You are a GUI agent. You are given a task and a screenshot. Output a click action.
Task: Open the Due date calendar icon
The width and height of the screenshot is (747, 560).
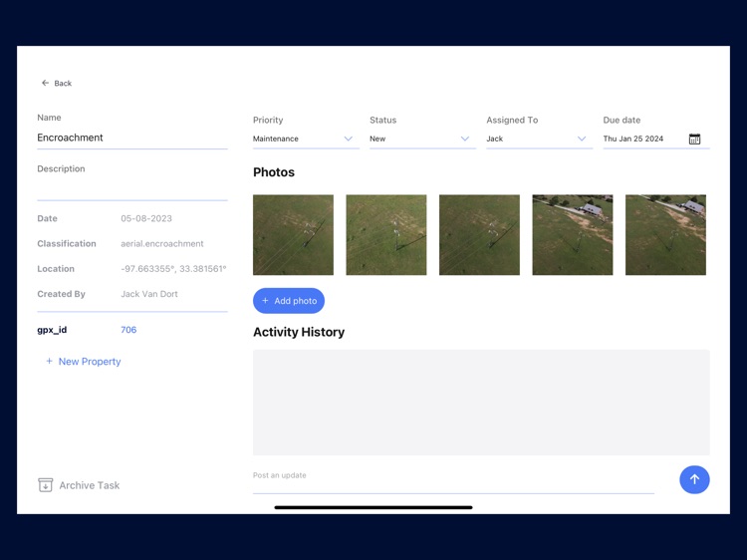pos(694,139)
